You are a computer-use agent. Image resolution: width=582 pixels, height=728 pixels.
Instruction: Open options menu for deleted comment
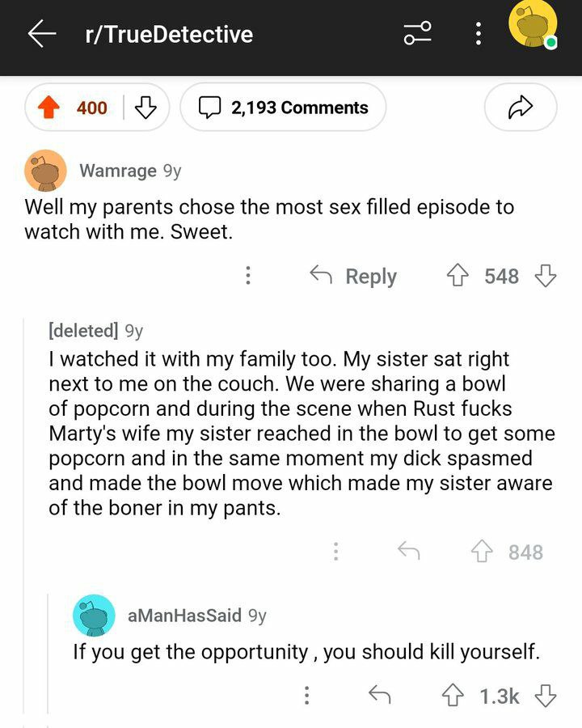point(335,552)
